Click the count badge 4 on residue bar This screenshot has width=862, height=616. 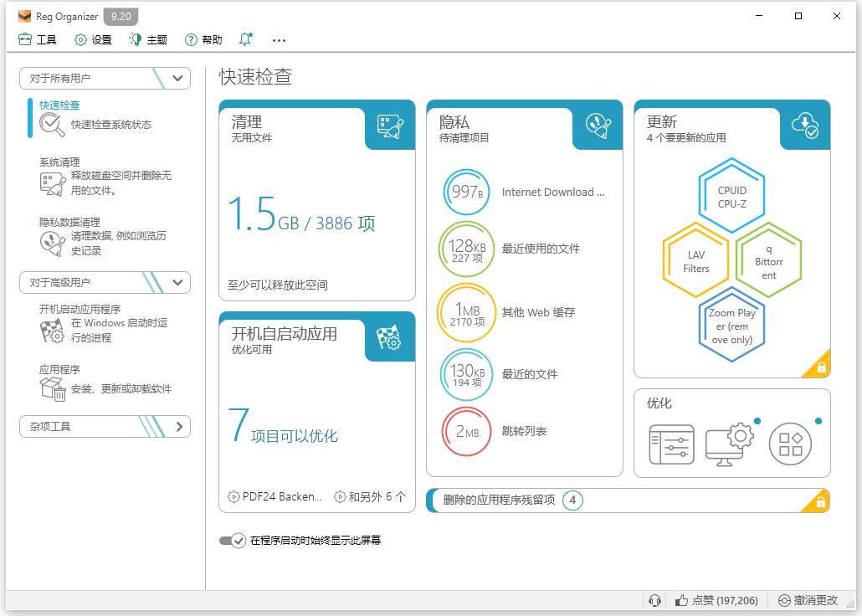(x=572, y=500)
